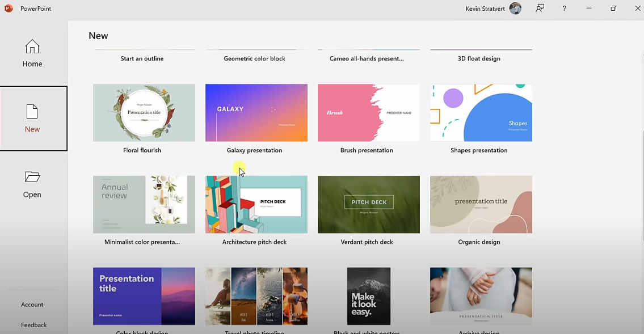Pick the Verdant pitch deck thumbnail
Viewport: 644px width, 334px height.
[x=369, y=204]
